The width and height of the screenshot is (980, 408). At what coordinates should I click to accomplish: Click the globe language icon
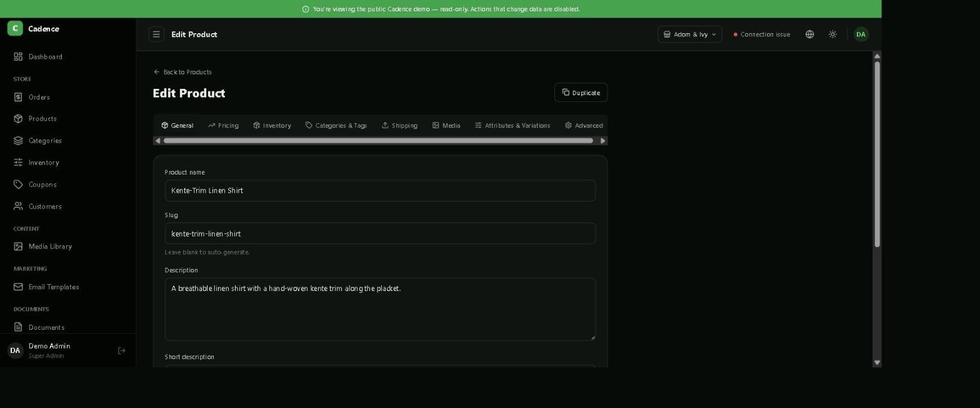coord(809,34)
